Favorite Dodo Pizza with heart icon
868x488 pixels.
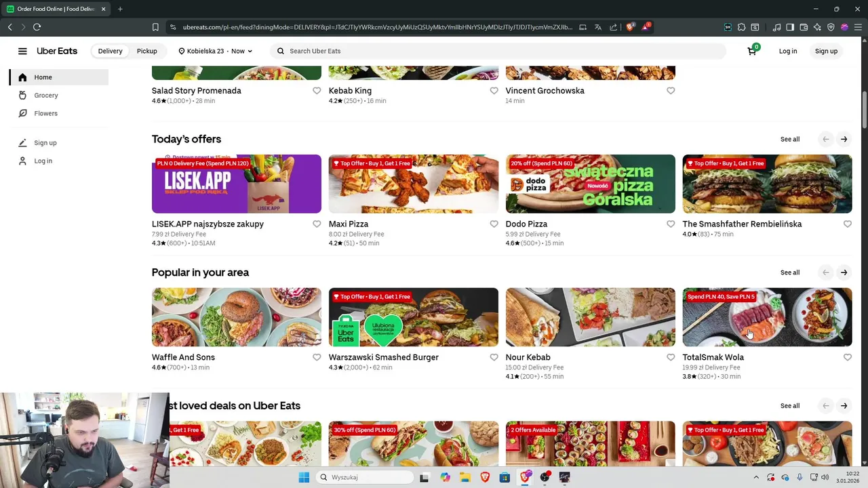tap(671, 224)
